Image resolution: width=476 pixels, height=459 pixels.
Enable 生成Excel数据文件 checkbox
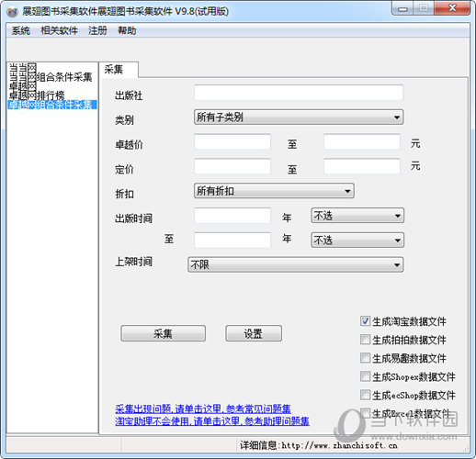tap(365, 413)
